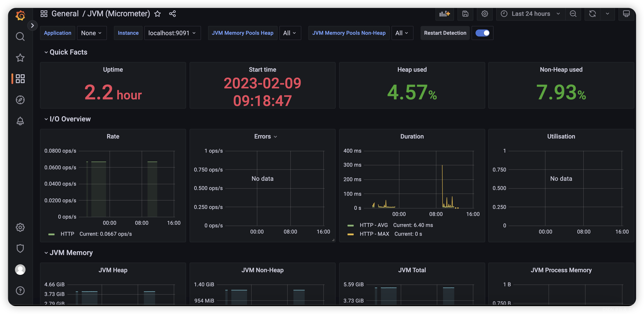Refresh the dashboard now
This screenshot has height=314, width=644.
click(593, 14)
